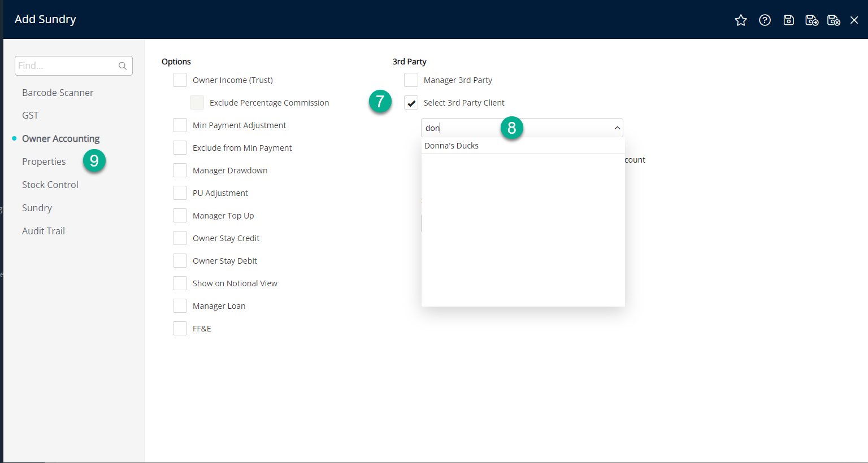
Task: Collapse the 3rd party client dropdown arrow
Action: point(617,128)
